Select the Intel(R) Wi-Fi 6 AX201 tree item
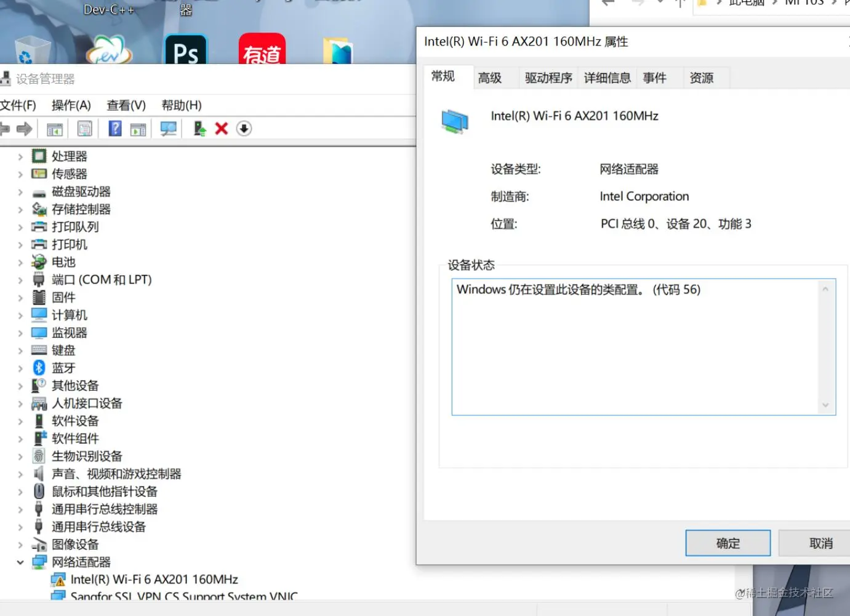 [154, 580]
